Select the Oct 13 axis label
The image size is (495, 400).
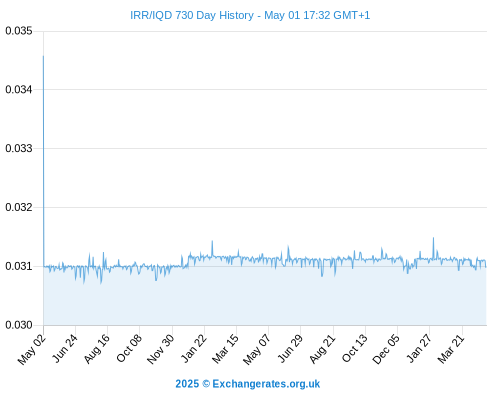tap(354, 348)
